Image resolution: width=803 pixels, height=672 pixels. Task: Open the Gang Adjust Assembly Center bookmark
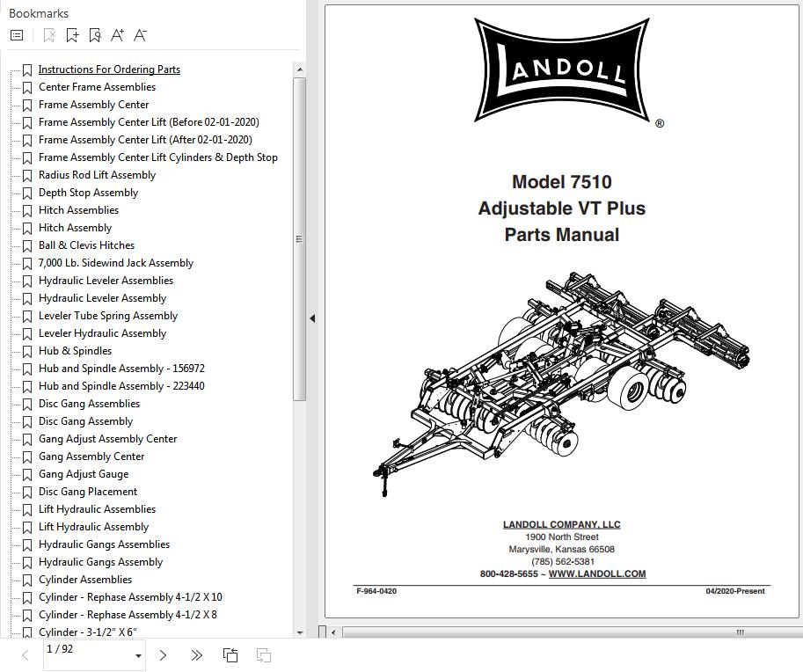click(108, 438)
